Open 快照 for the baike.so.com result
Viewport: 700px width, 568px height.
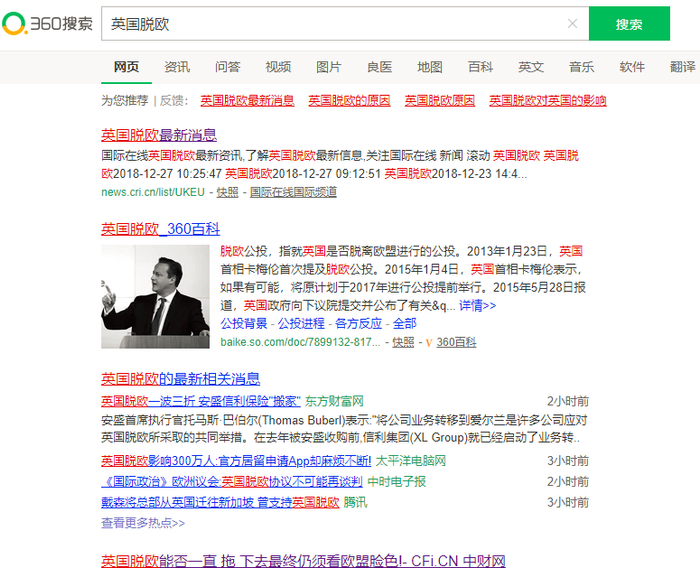[403, 342]
